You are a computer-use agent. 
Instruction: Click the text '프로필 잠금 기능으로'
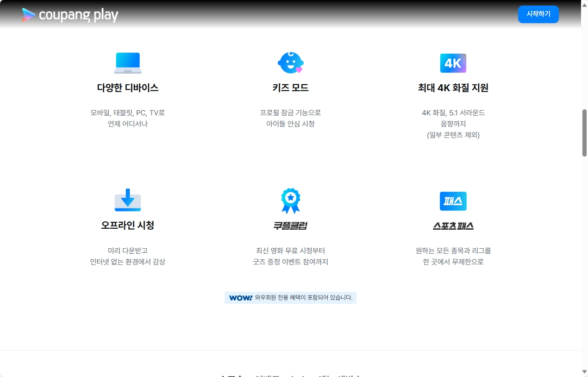tap(290, 113)
